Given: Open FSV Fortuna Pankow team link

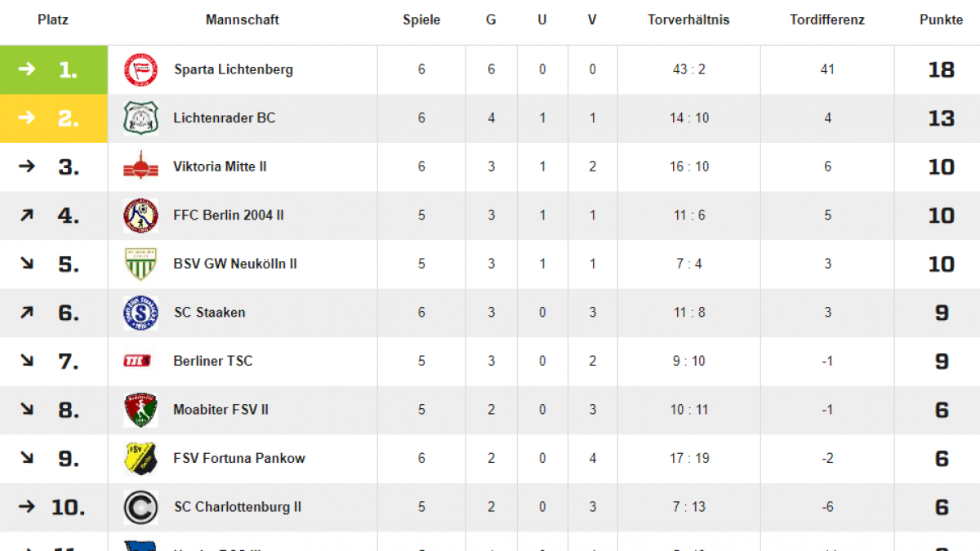Looking at the screenshot, I should tap(239, 458).
